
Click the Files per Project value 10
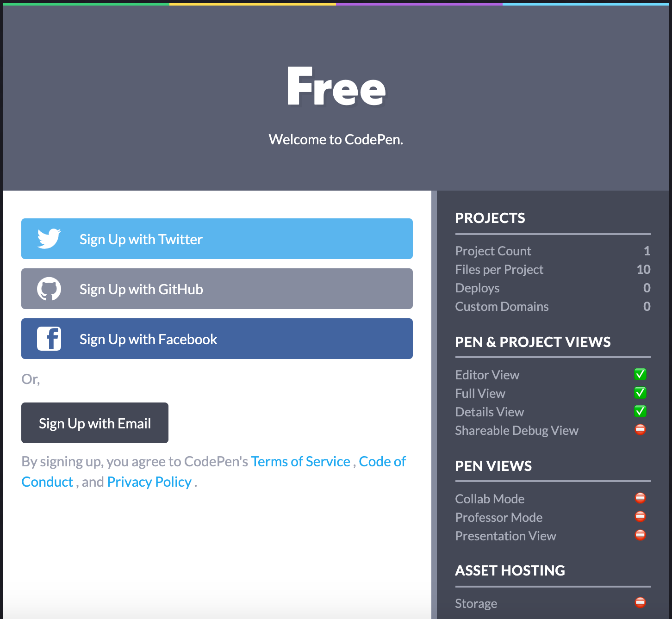643,269
